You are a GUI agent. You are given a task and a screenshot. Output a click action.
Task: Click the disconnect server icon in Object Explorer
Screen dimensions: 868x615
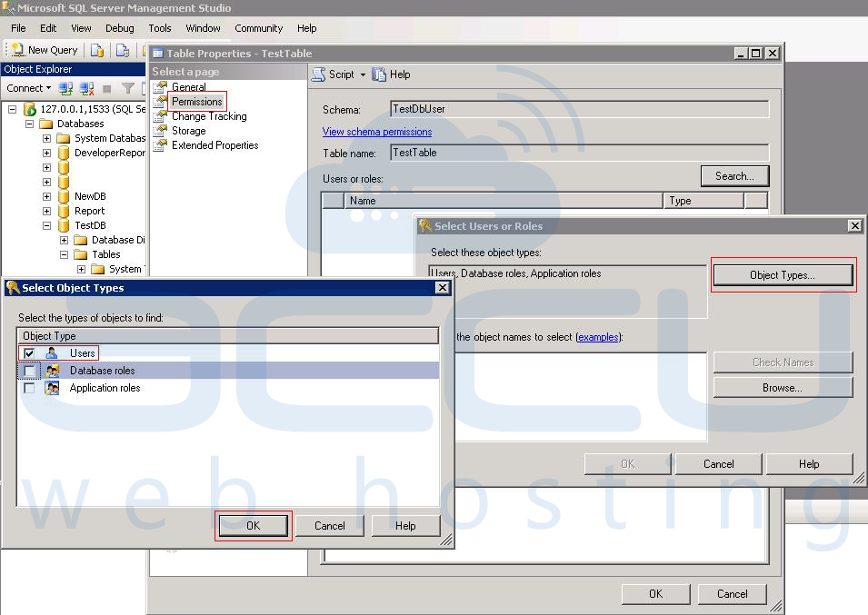[x=87, y=88]
